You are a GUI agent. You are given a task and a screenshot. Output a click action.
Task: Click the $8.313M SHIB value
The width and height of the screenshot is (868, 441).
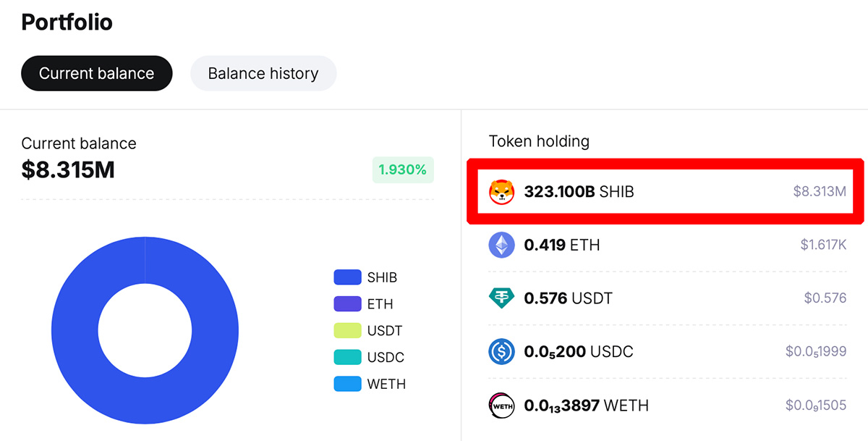pyautogui.click(x=820, y=192)
